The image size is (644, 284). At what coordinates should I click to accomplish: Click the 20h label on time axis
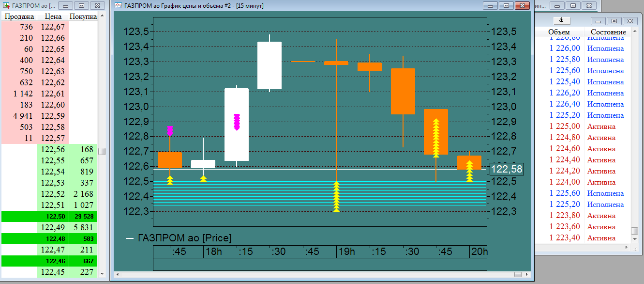click(x=480, y=252)
